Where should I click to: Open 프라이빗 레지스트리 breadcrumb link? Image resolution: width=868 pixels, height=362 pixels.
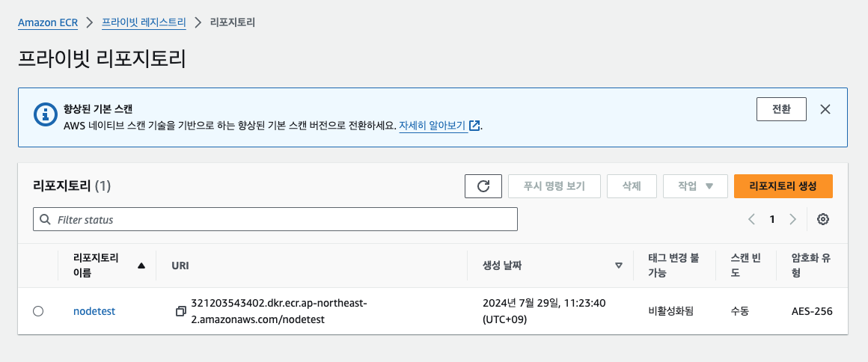[x=144, y=22]
